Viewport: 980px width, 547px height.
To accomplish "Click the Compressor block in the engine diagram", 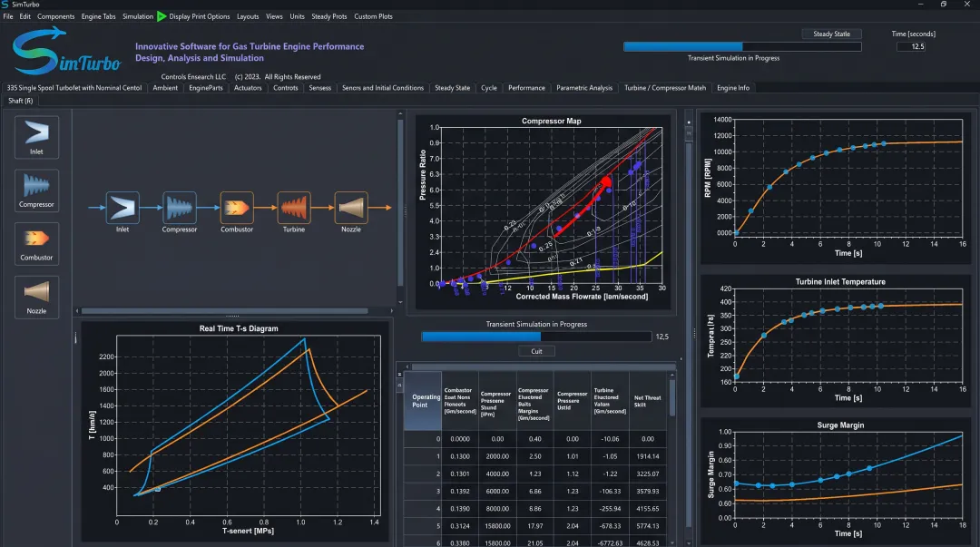I will click(x=180, y=208).
